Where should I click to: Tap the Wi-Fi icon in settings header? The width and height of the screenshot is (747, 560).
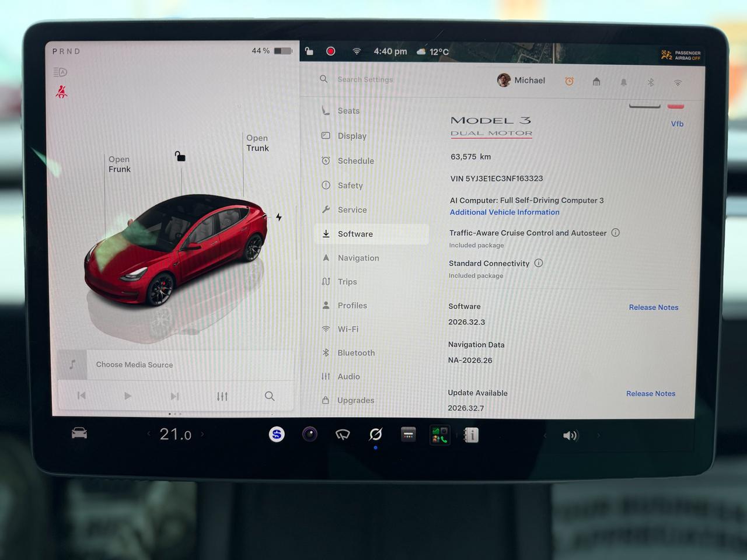(x=678, y=83)
